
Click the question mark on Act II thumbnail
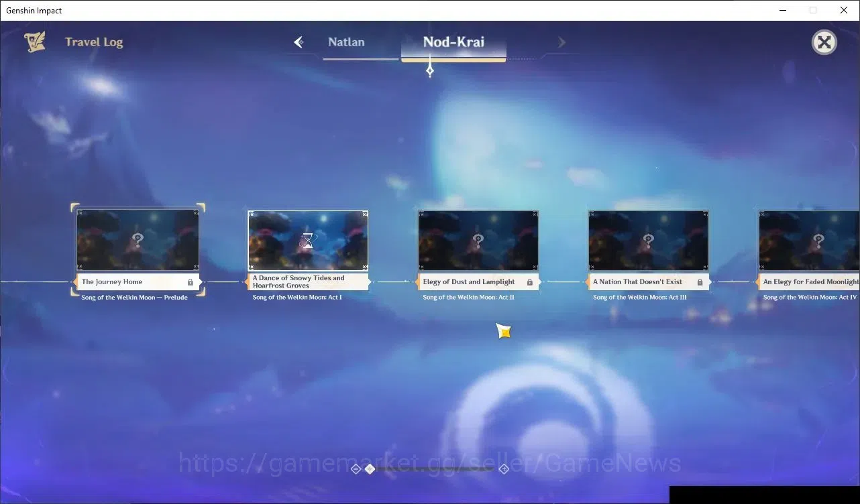[478, 239]
